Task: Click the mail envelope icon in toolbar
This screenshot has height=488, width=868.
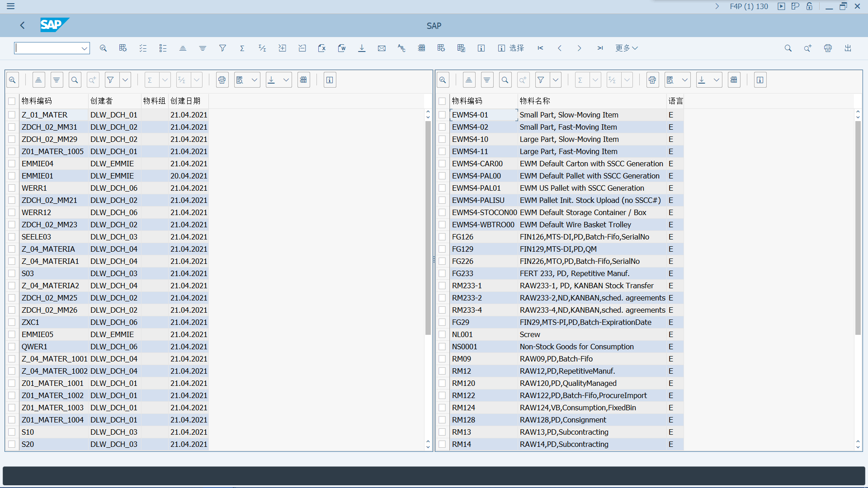Action: tap(382, 48)
